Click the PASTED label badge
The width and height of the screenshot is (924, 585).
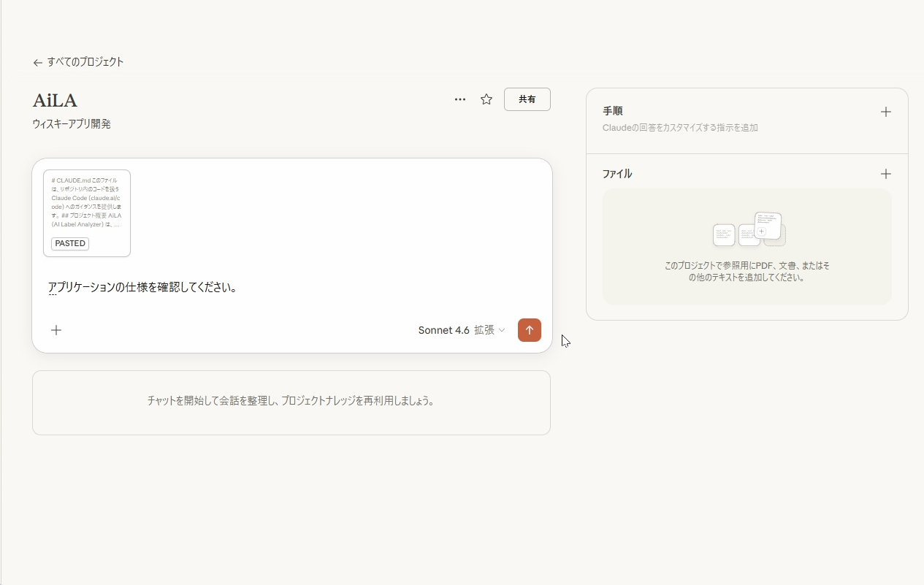70,243
